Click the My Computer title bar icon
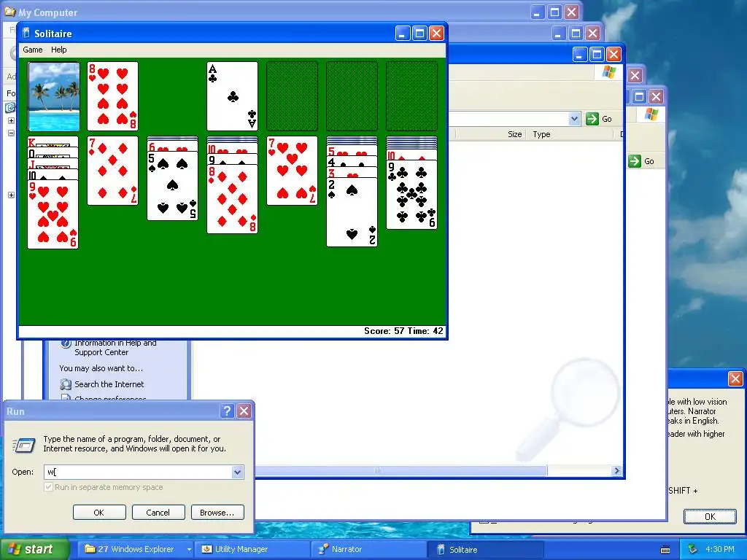Viewport: 747px width, 560px height. coord(9,12)
